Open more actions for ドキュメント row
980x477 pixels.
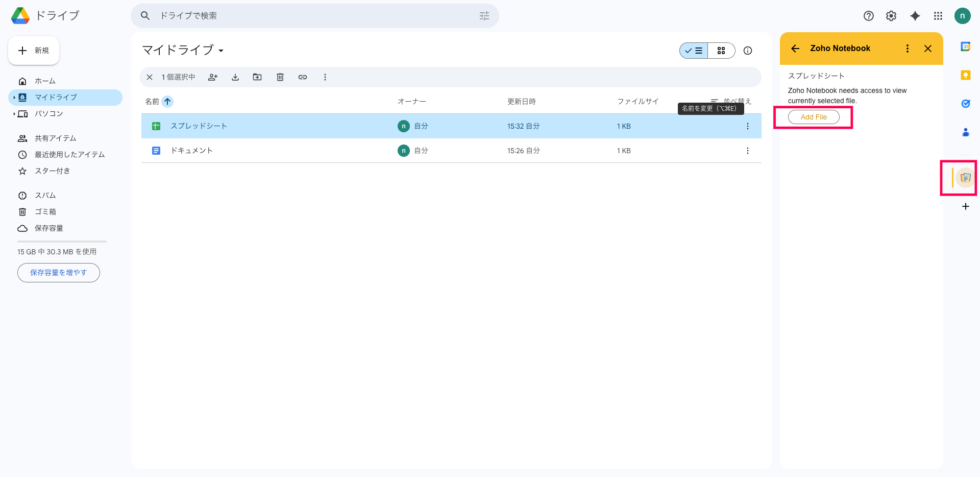pyautogui.click(x=747, y=151)
